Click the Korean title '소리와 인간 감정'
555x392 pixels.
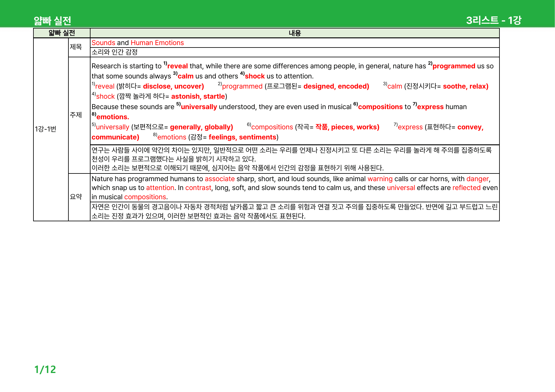coord(114,52)
